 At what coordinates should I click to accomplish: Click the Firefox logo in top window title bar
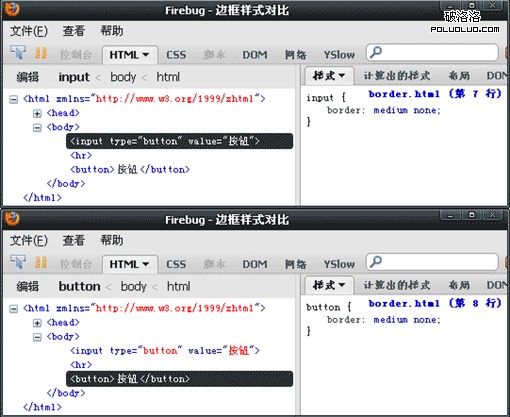[x=12, y=9]
